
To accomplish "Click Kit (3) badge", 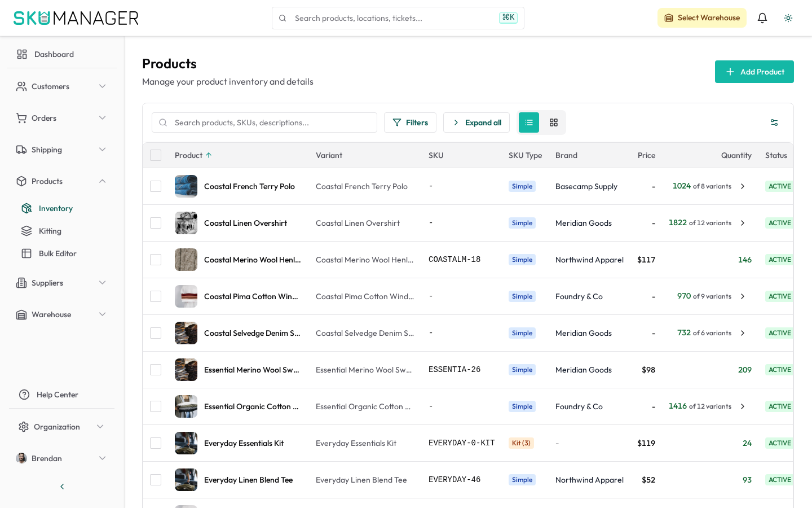I will coord(521,443).
